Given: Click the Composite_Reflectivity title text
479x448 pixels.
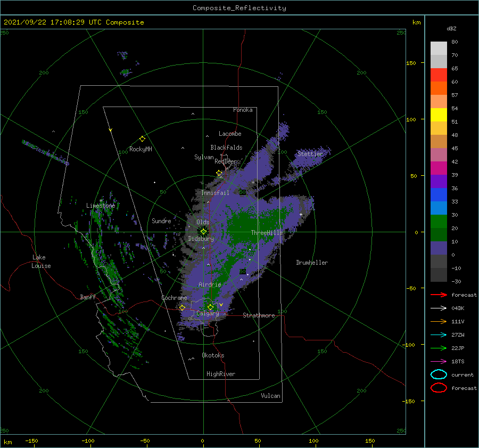Looking at the screenshot, I should click(240, 8).
